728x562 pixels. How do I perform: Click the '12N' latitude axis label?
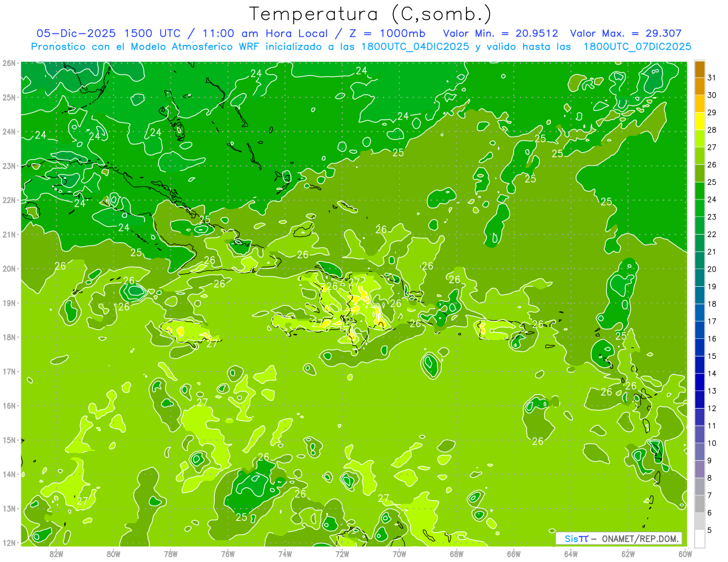pos(9,543)
